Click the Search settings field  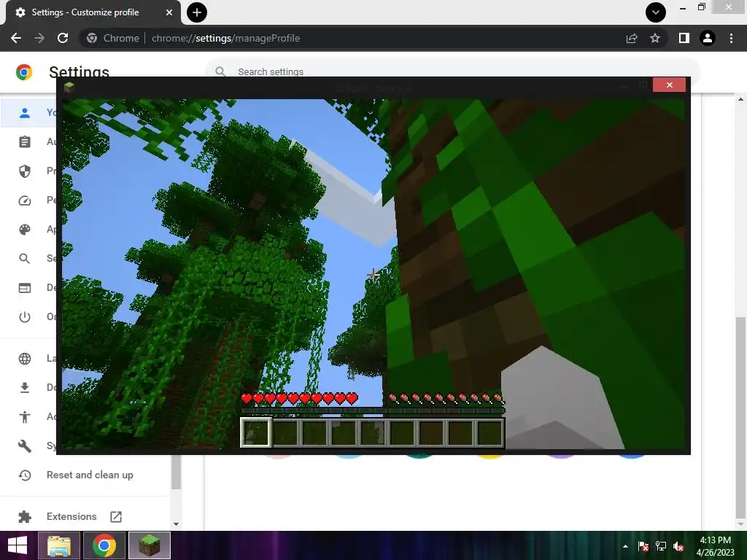pyautogui.click(x=452, y=71)
